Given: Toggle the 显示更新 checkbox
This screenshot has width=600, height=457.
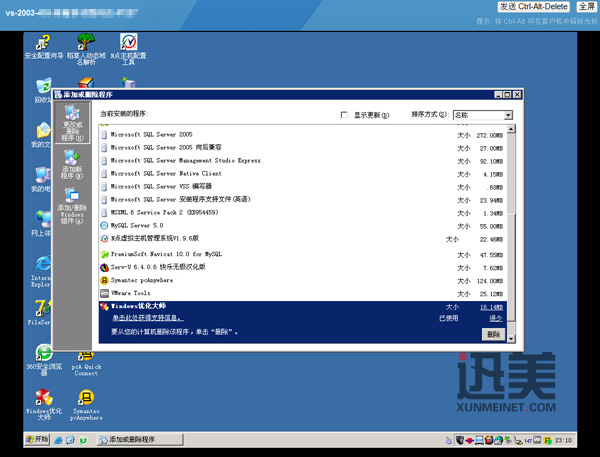Looking at the screenshot, I should (344, 114).
